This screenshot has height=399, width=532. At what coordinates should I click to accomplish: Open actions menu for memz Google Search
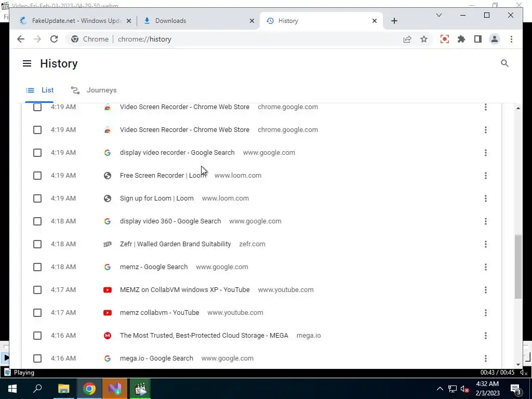tap(486, 267)
